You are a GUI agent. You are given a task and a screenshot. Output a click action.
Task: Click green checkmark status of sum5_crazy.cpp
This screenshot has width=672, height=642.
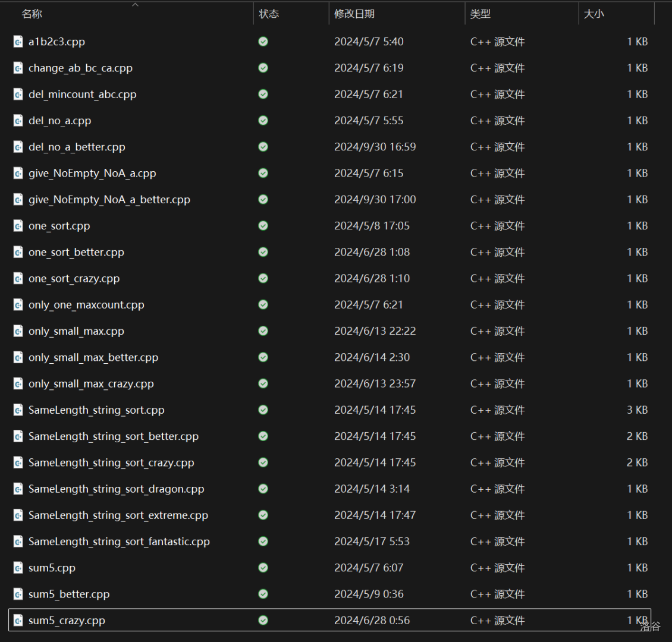click(263, 621)
